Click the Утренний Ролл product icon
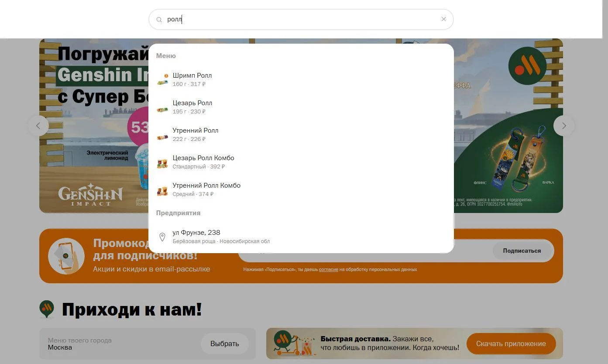The width and height of the screenshot is (608, 364). 162,137
